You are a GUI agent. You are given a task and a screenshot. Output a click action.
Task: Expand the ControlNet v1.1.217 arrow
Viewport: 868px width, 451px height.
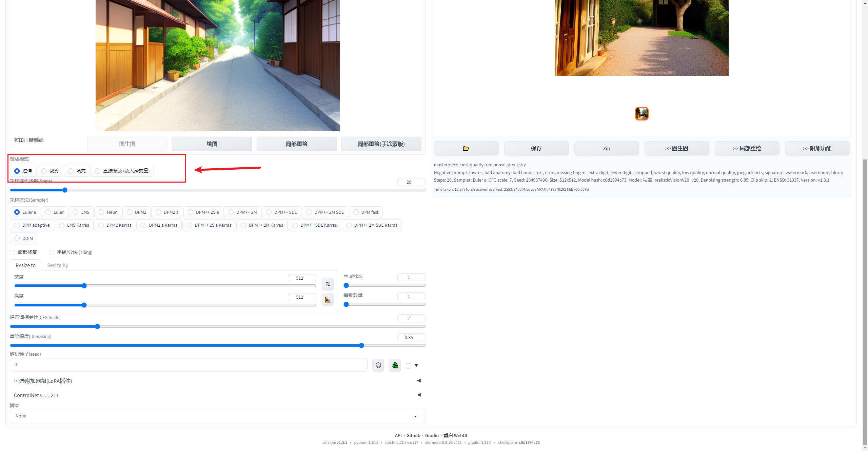(419, 395)
